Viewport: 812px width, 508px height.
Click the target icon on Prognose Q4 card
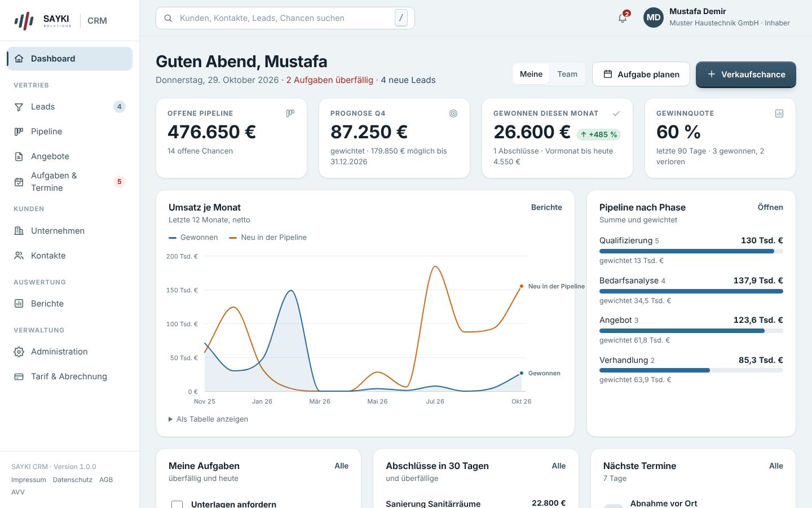453,113
